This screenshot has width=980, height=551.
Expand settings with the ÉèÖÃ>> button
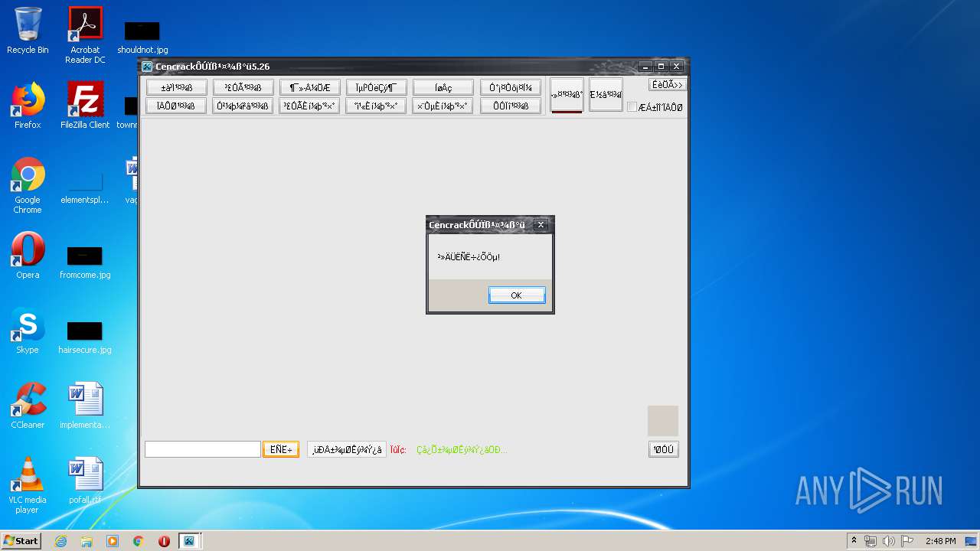pos(667,85)
